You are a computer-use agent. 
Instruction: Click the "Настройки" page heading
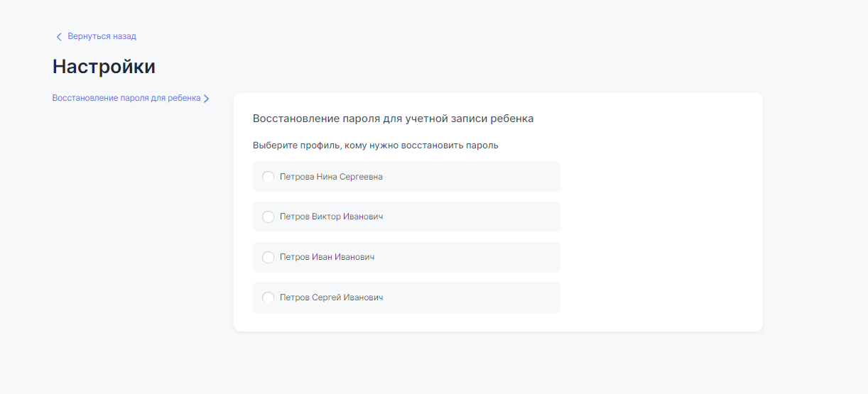(x=104, y=67)
